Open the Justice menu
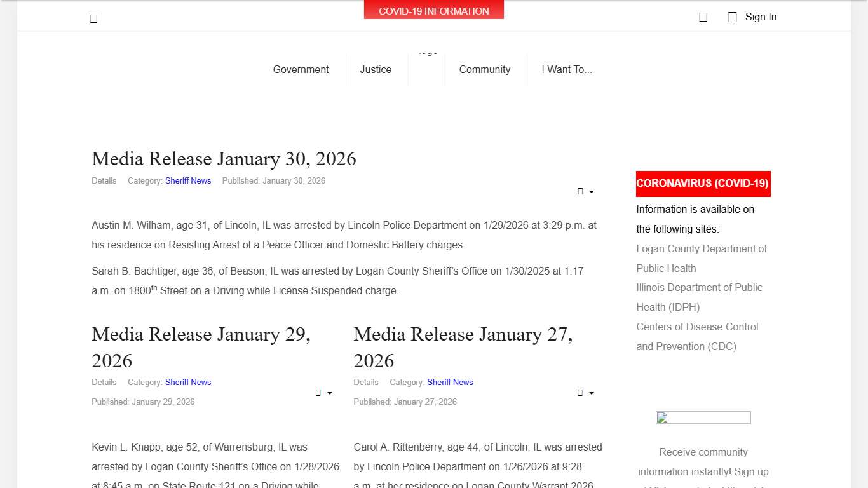 376,69
